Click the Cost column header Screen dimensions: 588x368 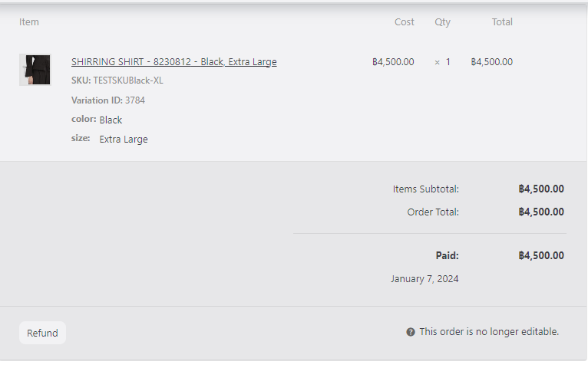pos(405,22)
